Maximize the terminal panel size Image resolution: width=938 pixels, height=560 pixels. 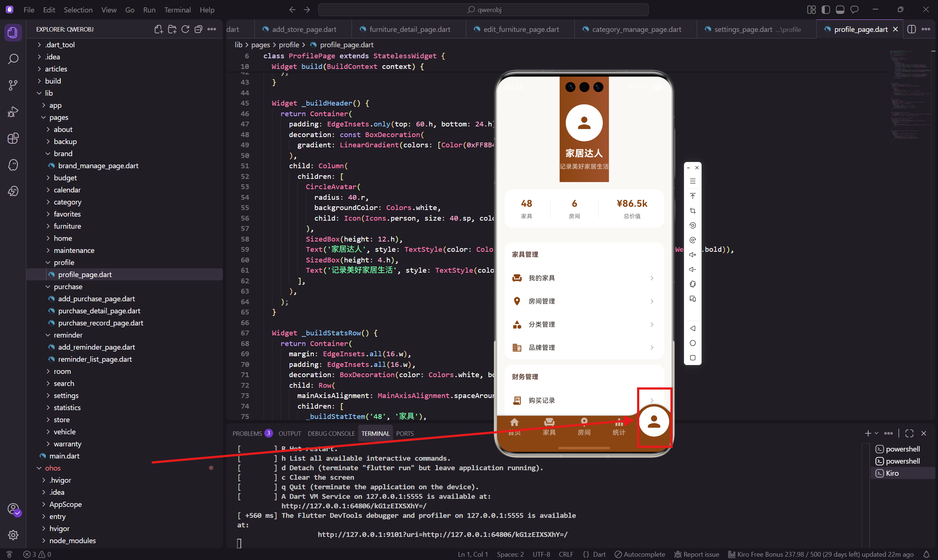[909, 433]
